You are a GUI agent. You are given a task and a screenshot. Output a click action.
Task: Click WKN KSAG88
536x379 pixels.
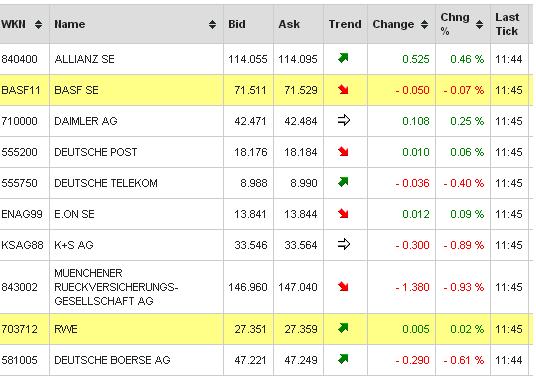22,245
